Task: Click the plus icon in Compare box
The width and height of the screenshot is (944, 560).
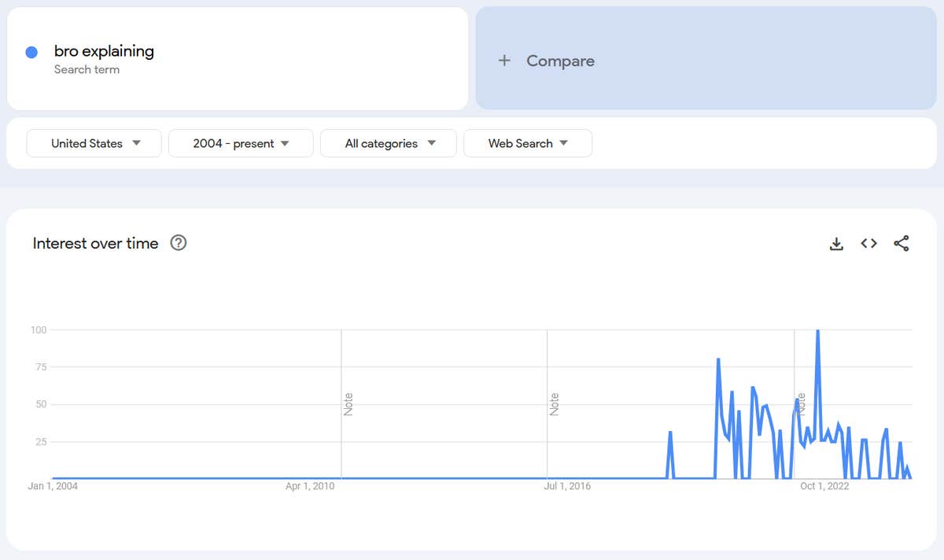Action: pos(505,61)
